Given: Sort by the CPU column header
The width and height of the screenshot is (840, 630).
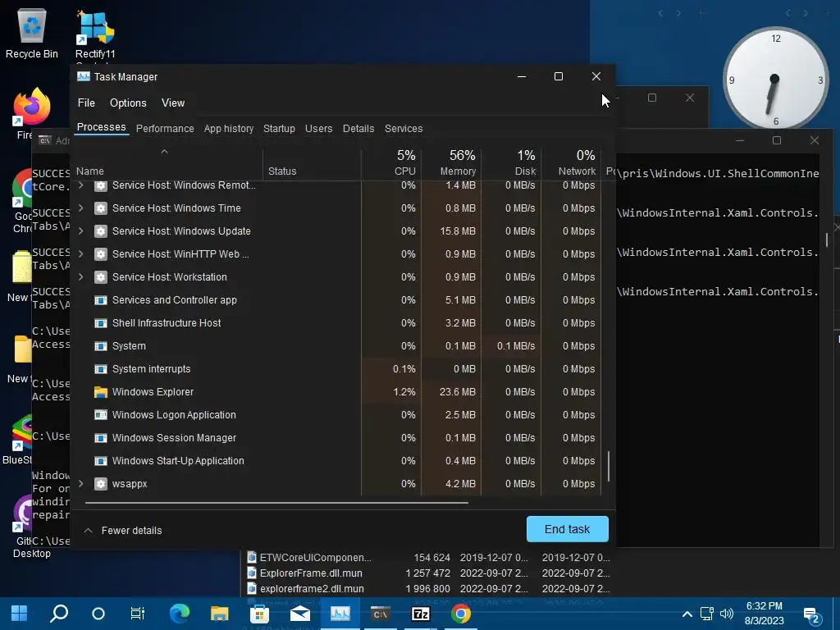Looking at the screenshot, I should pos(391,164).
